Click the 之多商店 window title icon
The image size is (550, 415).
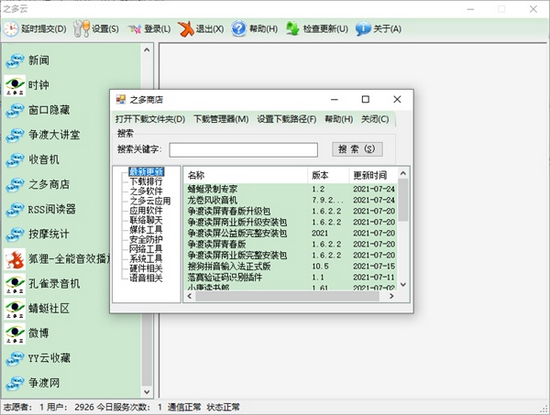coord(120,100)
